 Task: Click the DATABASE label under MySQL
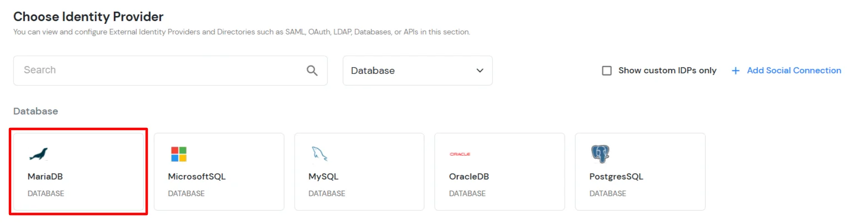point(327,194)
